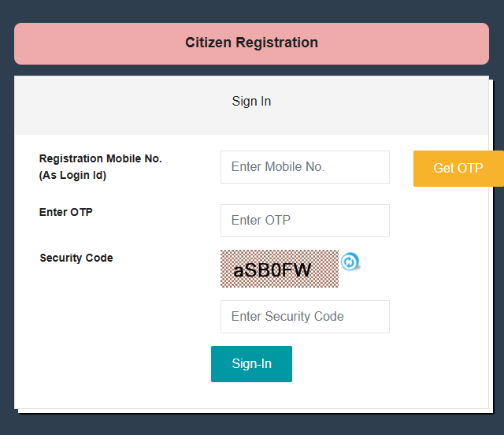504x435 pixels.
Task: Click the Sign In panel heading
Action: (251, 102)
